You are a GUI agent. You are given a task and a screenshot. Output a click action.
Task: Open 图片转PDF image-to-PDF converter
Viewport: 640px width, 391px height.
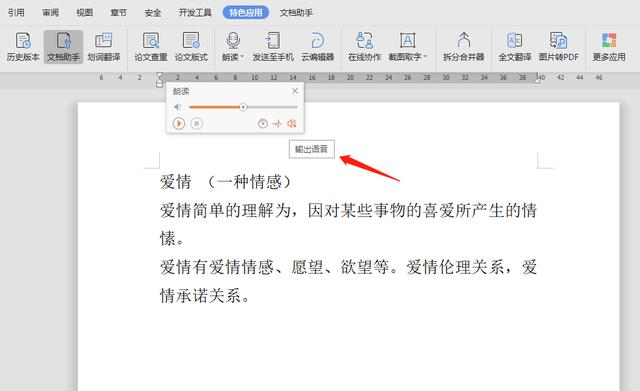tap(558, 47)
